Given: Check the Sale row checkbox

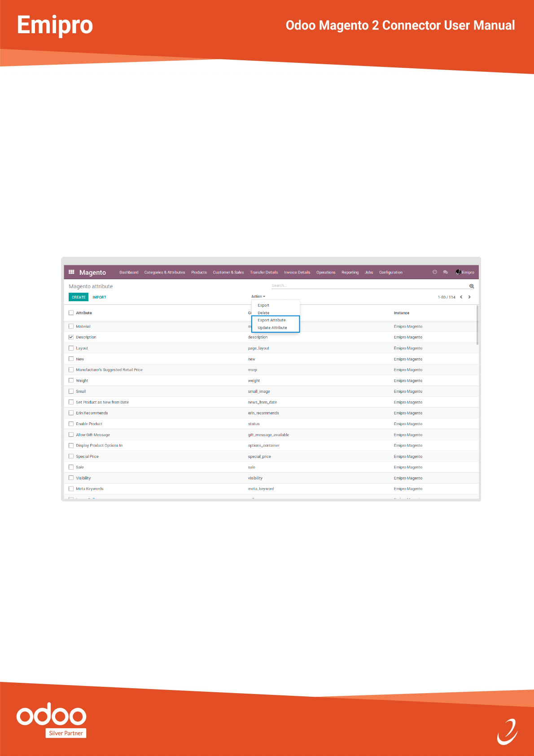Looking at the screenshot, I should [x=71, y=467].
